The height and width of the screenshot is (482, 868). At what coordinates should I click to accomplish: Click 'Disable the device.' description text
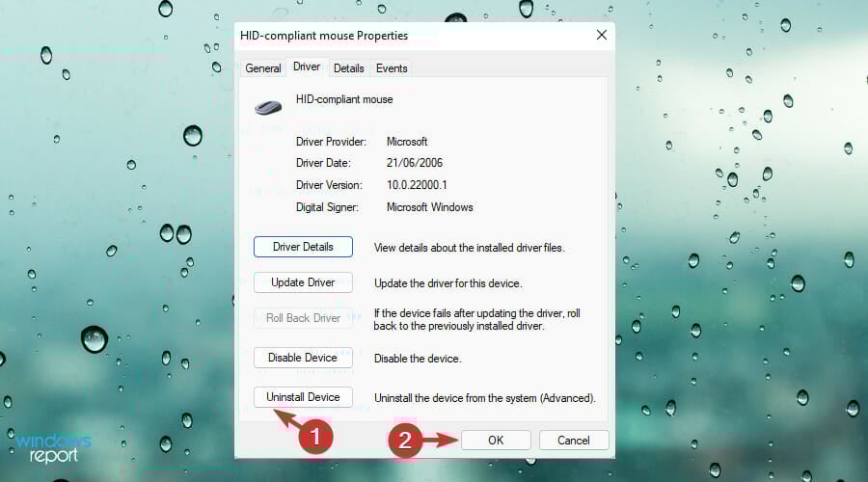pyautogui.click(x=418, y=359)
